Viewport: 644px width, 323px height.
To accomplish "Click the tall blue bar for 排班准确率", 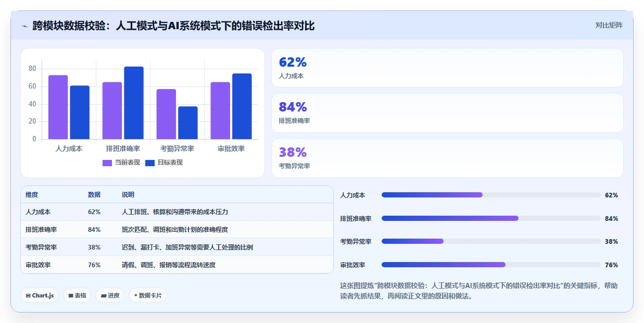I will point(134,103).
